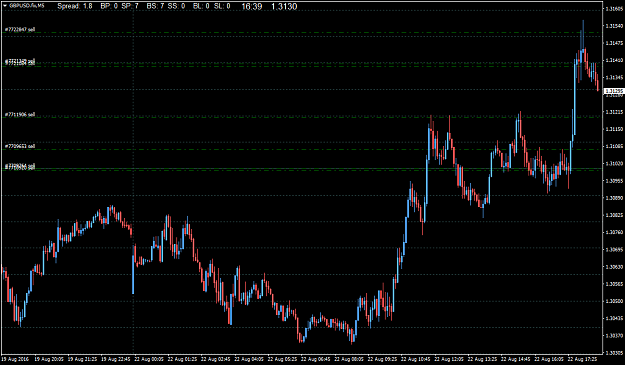Click the '22 Aug 10:45' time axis label
Image resolution: width=625 pixels, height=365 pixels.
415,359
